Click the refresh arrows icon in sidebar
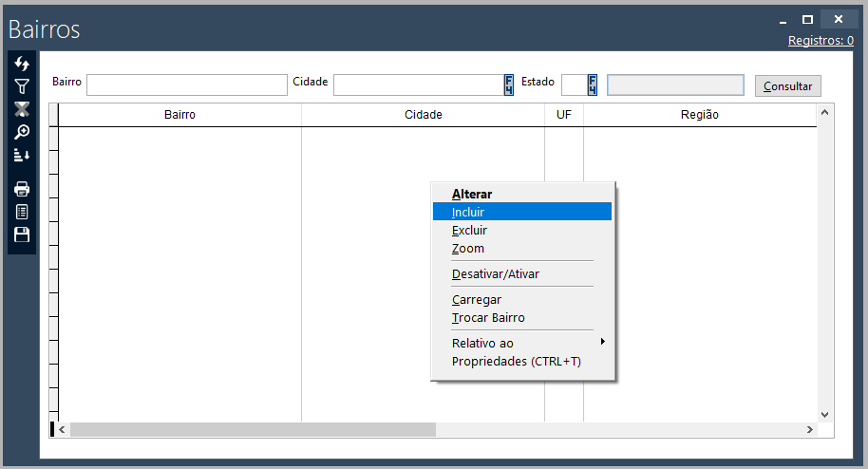This screenshot has height=469, width=868. [x=22, y=64]
